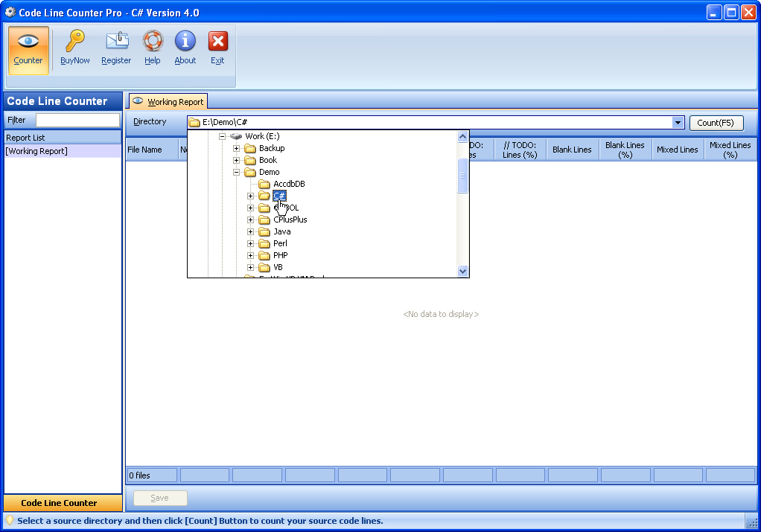This screenshot has width=761, height=532.
Task: Click the Demo folder icon
Action: [250, 172]
